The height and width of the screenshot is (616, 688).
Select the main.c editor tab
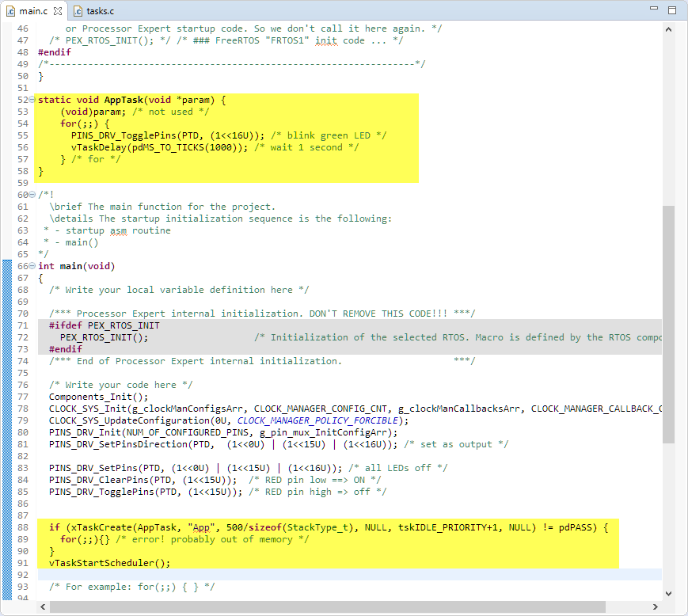click(32, 11)
